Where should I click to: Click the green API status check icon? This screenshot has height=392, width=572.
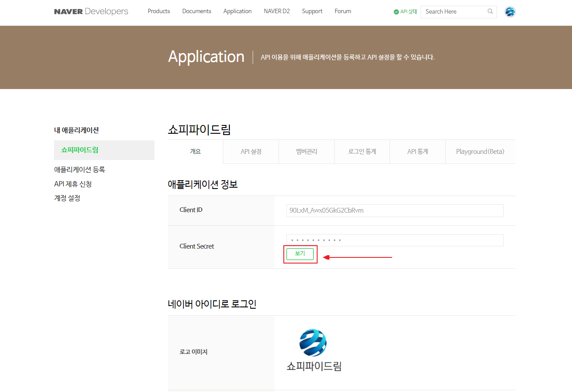pyautogui.click(x=396, y=12)
